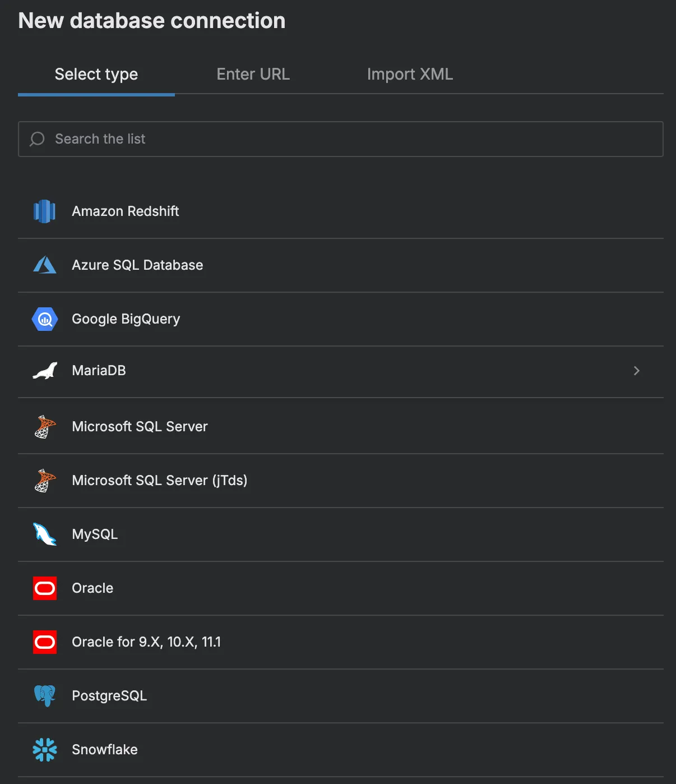Pick Oracle for 9.X, 10.X, 11.1
Viewport: 676px width, 784px height.
tap(146, 642)
